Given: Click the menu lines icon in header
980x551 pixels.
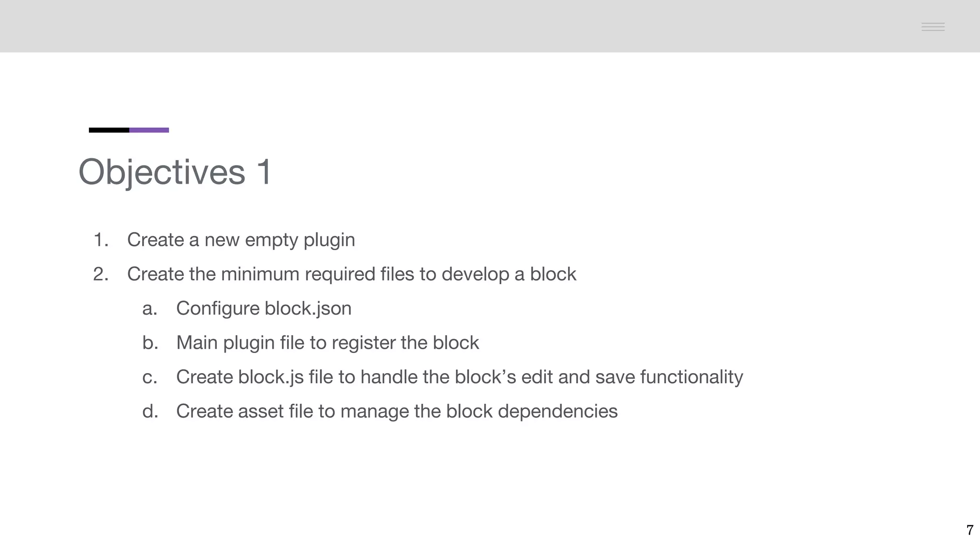Looking at the screenshot, I should [x=933, y=27].
